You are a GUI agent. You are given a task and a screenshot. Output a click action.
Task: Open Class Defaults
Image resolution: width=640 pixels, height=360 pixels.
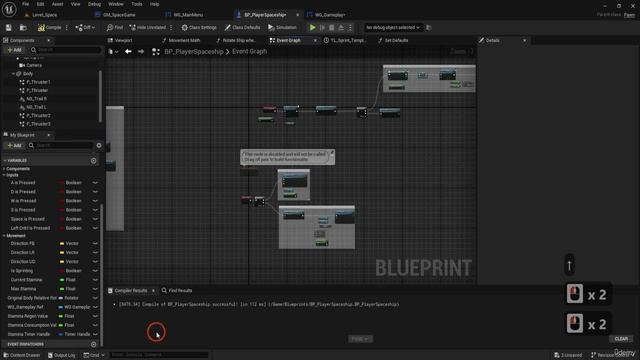pyautogui.click(x=242, y=27)
